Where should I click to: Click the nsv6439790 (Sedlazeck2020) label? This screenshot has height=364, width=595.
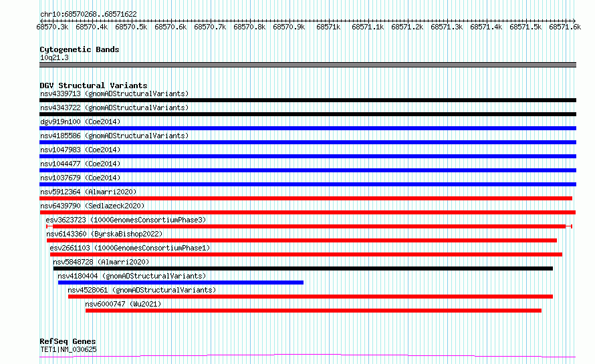(x=92, y=206)
